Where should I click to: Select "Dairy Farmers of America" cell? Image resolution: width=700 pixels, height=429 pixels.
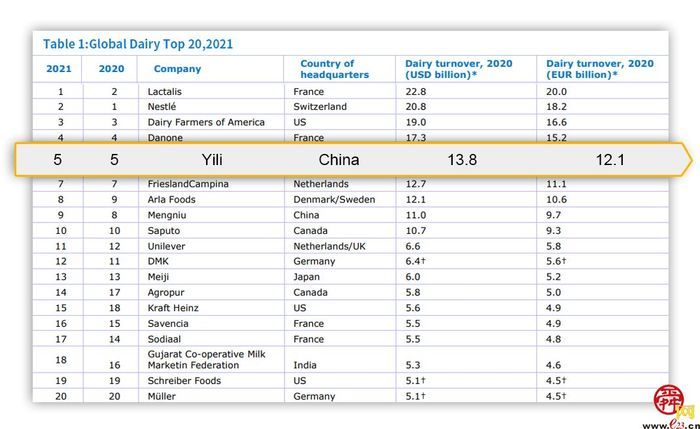[x=206, y=122]
